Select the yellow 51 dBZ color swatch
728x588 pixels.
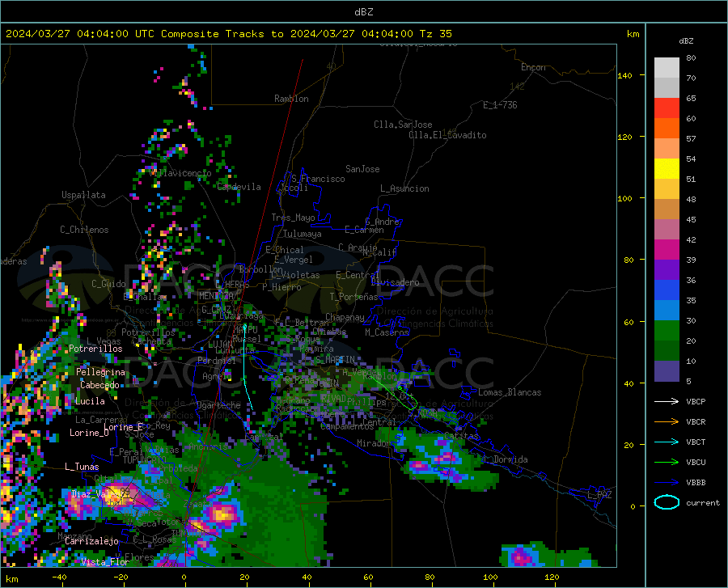pos(667,169)
